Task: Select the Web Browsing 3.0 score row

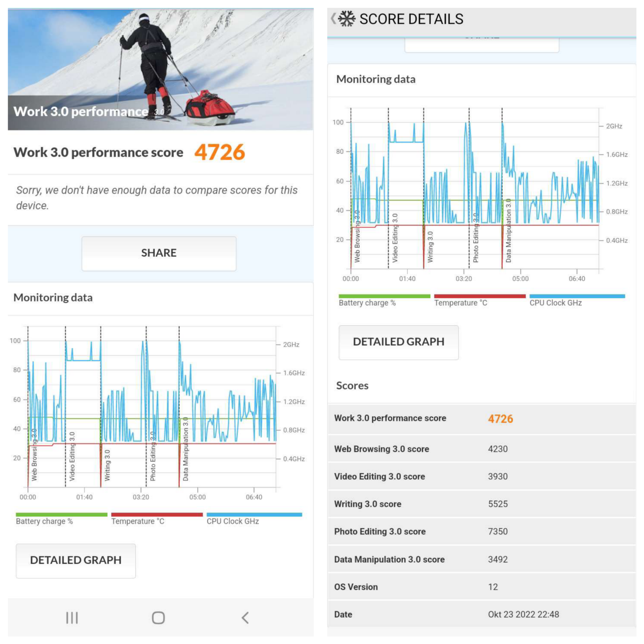Action: pyautogui.click(x=481, y=449)
